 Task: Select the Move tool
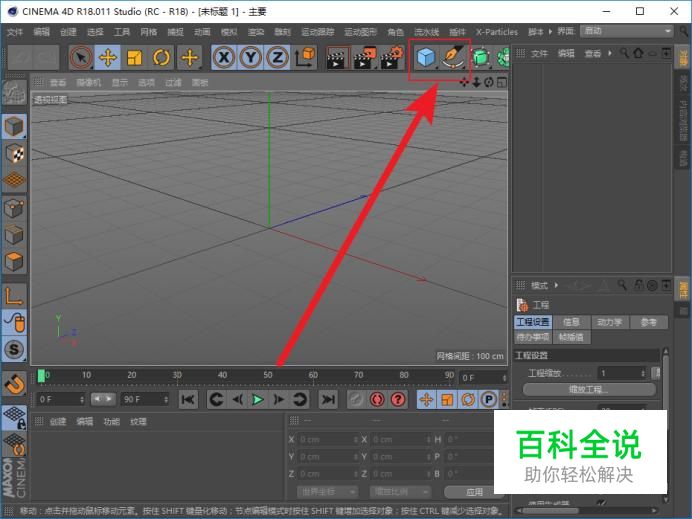[x=108, y=58]
